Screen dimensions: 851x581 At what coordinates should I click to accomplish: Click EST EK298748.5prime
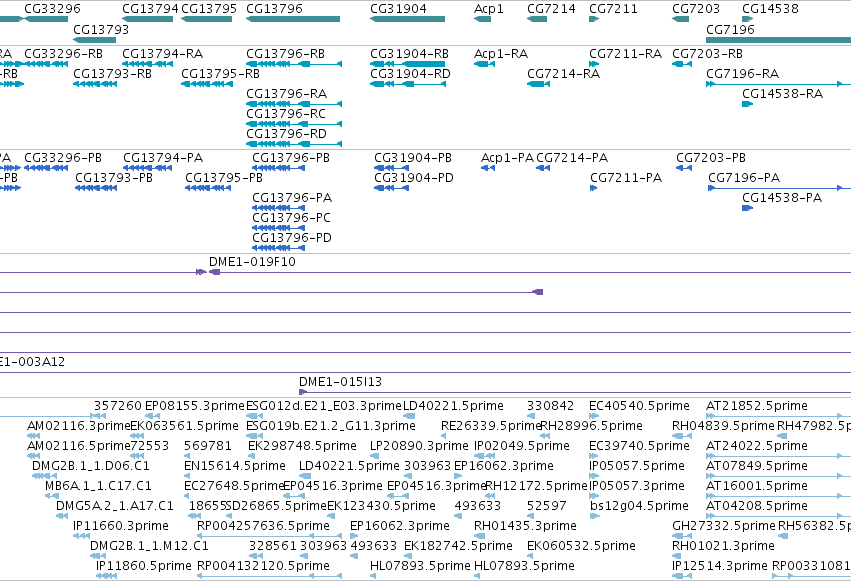(x=302, y=446)
